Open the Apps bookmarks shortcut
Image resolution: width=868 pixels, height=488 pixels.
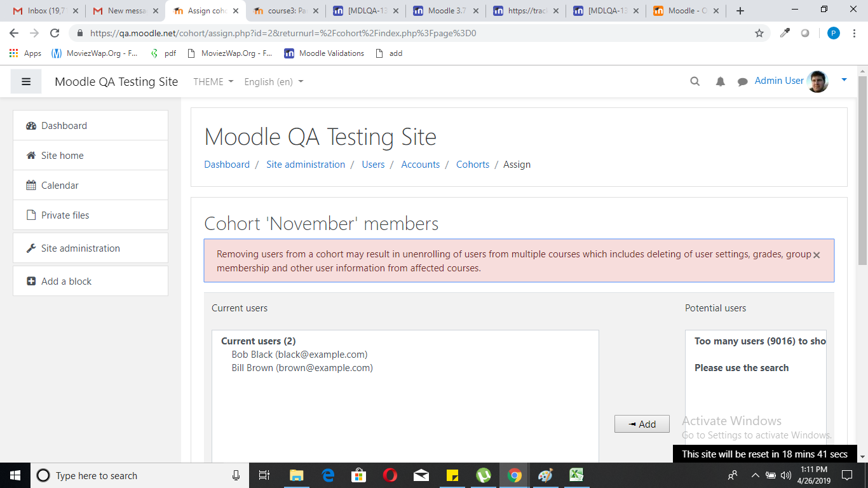(x=25, y=53)
